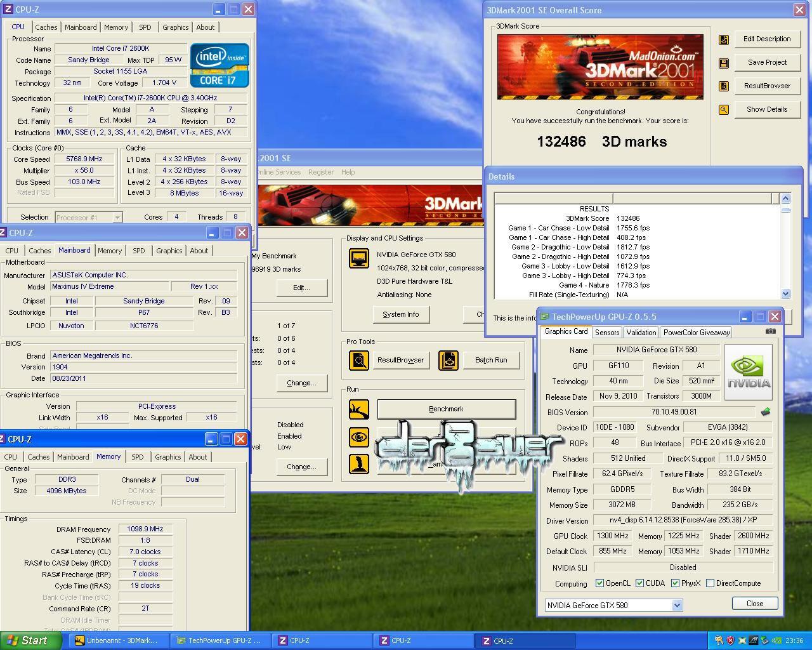This screenshot has height=650, width=812.
Task: Open the Help menu in 3DMark2001 SE
Action: click(x=348, y=172)
